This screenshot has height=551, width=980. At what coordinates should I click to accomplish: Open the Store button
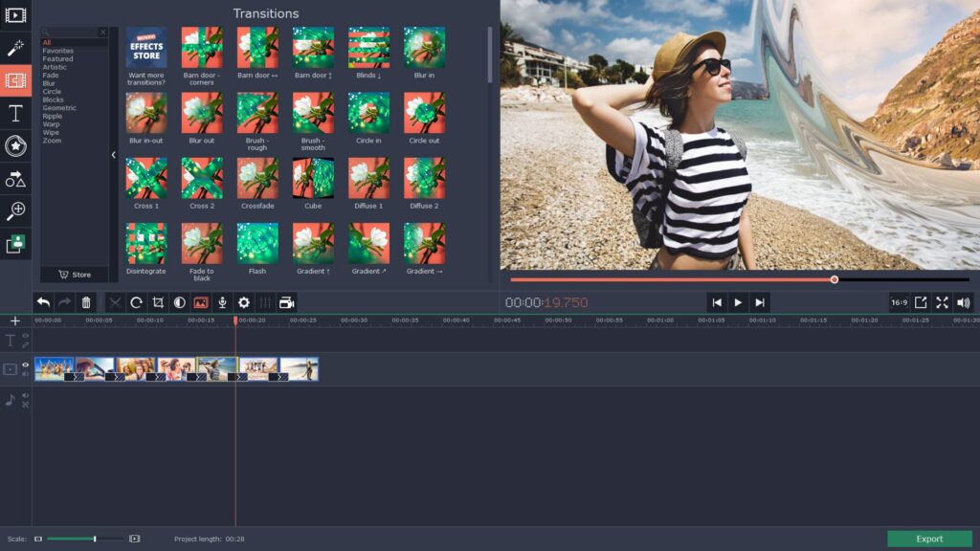tap(75, 275)
